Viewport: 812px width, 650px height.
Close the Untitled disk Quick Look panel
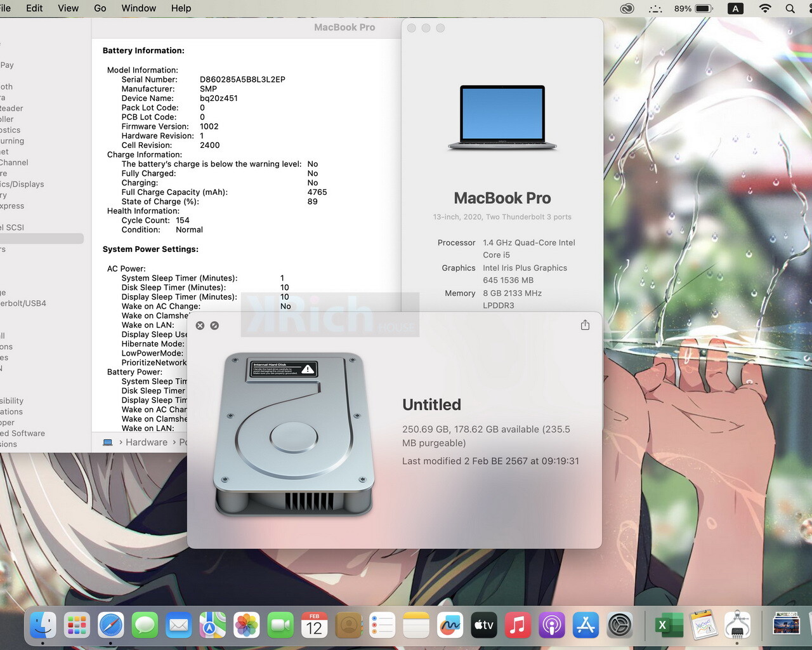click(200, 326)
